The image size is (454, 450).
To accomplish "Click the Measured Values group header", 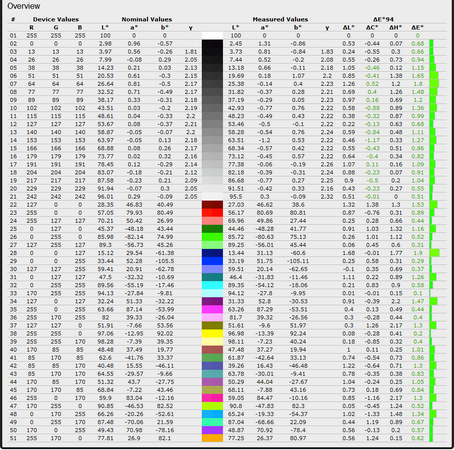I will pyautogui.click(x=280, y=19).
